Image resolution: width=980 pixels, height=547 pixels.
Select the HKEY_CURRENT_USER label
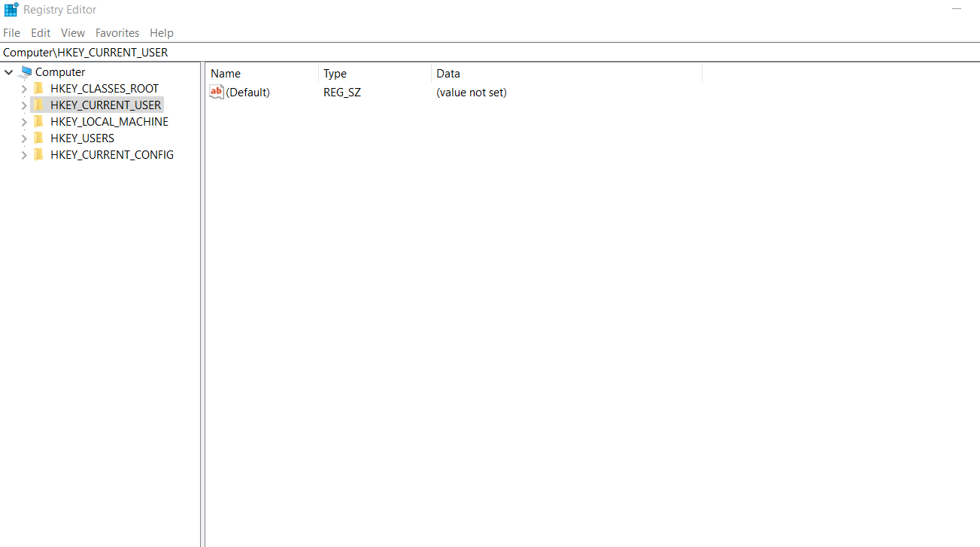pos(106,105)
